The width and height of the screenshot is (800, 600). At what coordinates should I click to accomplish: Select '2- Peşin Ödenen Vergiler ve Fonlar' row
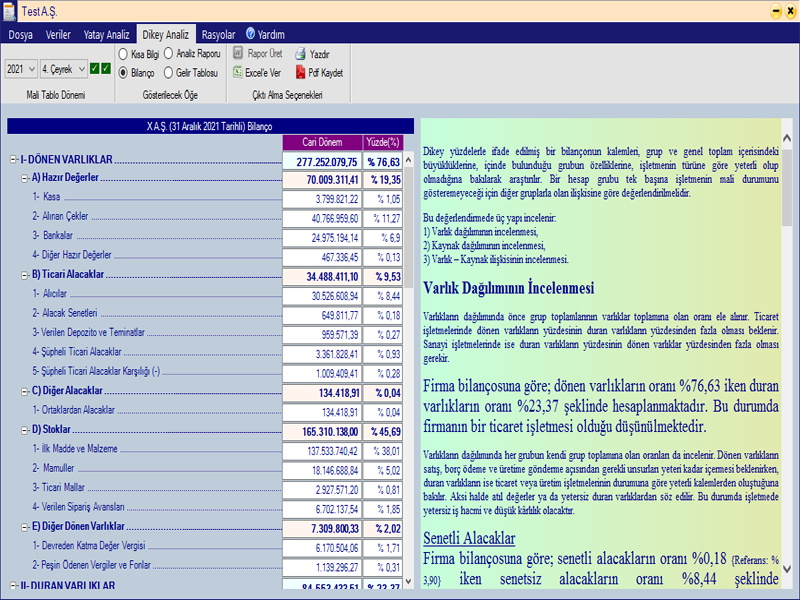[x=92, y=565]
